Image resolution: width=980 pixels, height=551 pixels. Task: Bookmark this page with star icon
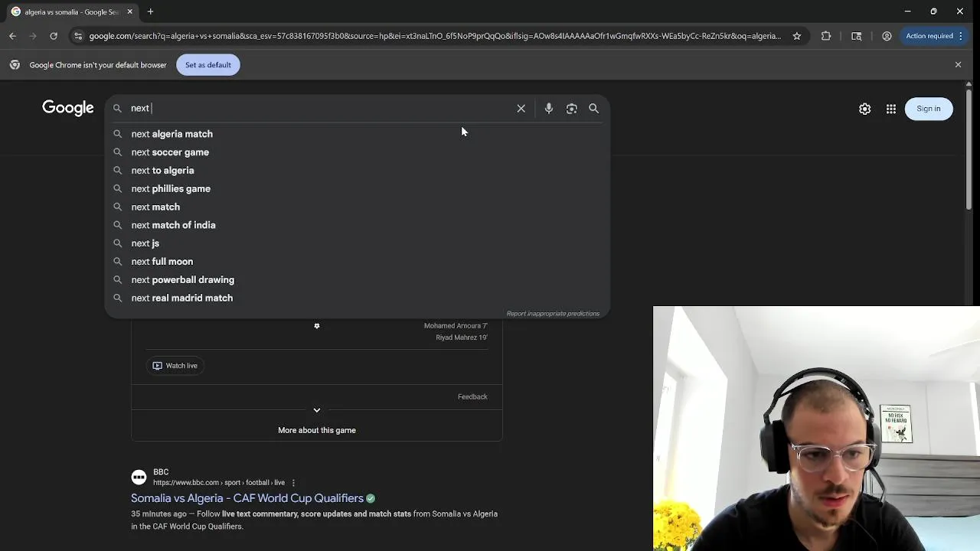click(x=797, y=36)
